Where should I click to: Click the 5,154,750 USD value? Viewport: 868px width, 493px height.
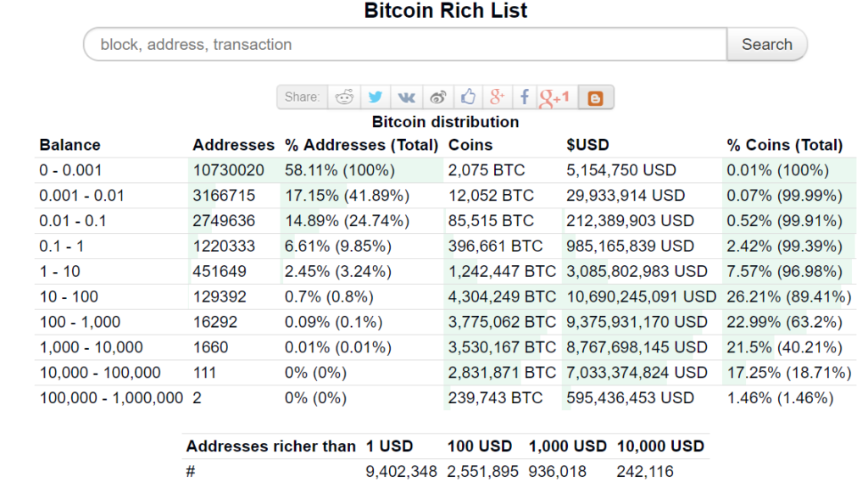click(621, 170)
